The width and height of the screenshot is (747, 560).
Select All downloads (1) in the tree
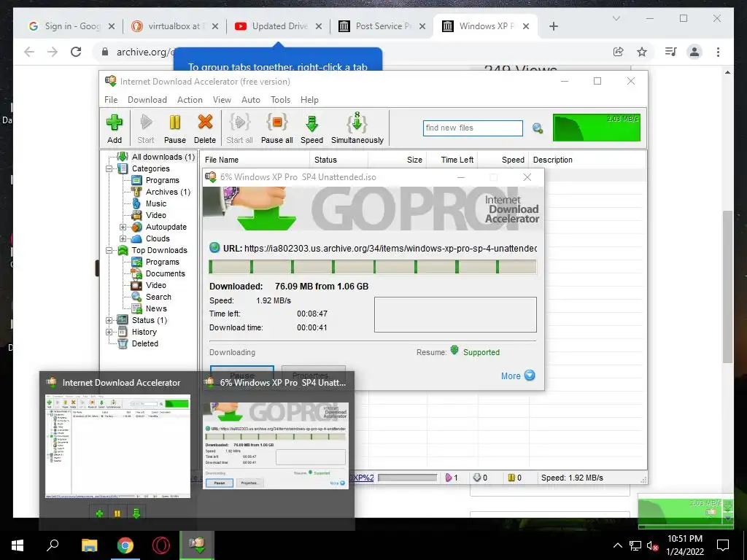click(x=163, y=157)
